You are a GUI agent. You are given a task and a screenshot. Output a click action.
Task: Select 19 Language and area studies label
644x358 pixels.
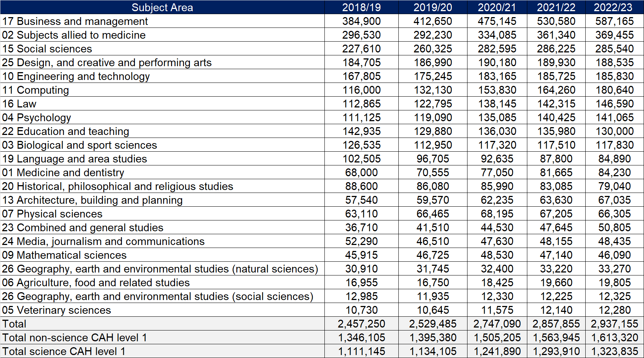point(75,159)
